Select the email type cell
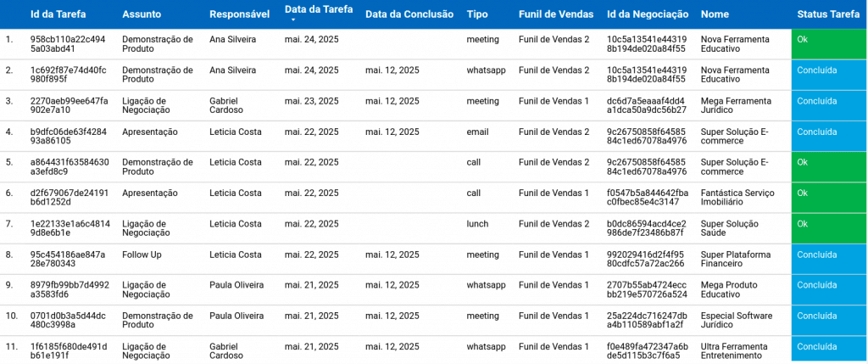Image resolution: width=868 pixels, height=364 pixels. [477, 132]
